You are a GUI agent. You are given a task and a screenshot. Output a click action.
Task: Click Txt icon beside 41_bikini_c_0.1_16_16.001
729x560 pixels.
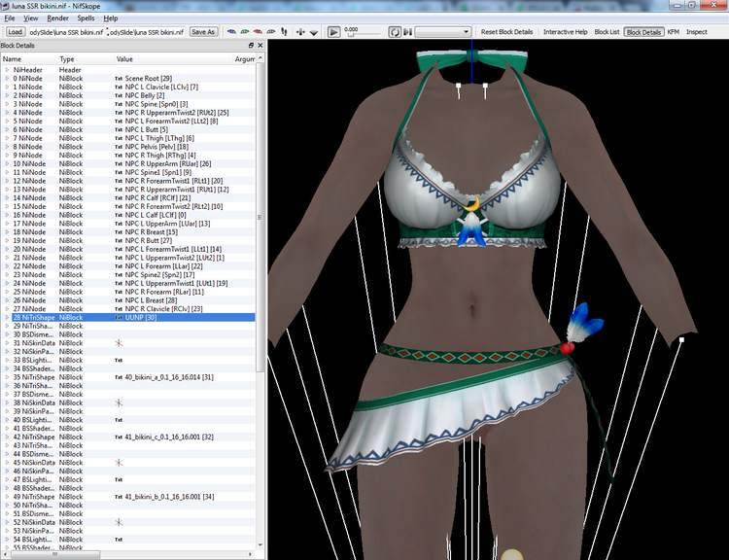119,437
